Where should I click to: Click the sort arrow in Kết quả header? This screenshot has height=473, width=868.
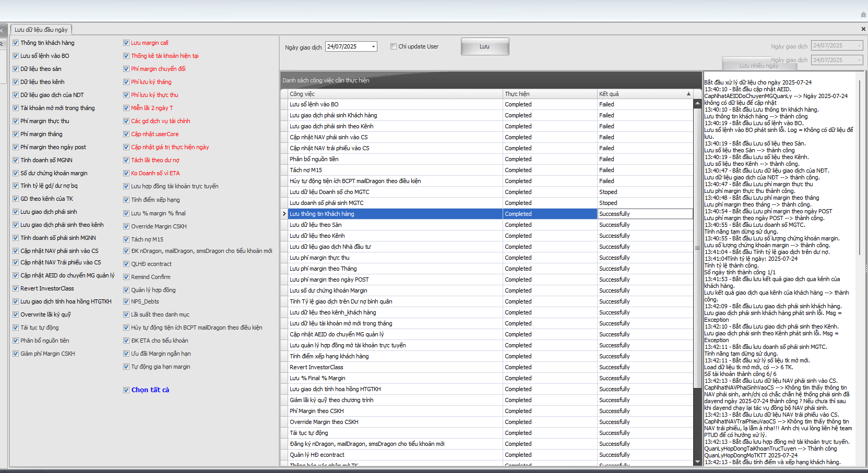coord(688,94)
